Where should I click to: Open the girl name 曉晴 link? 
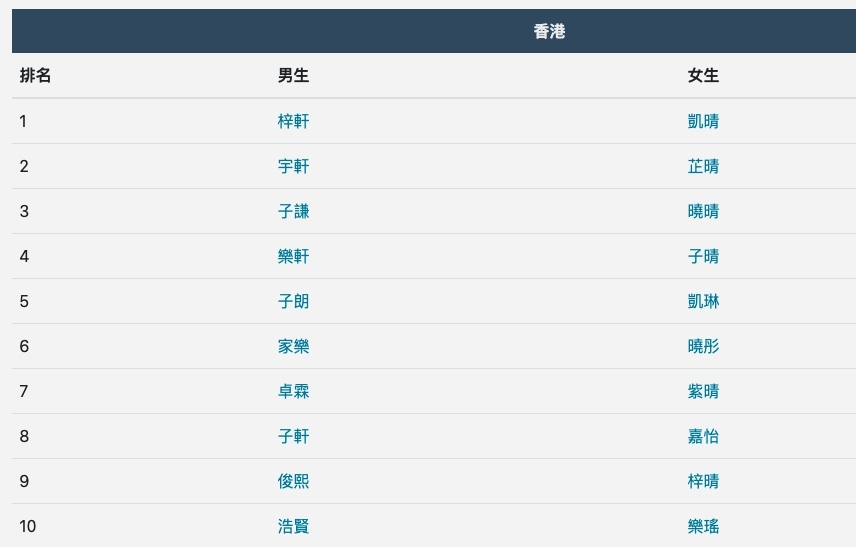[x=703, y=211]
